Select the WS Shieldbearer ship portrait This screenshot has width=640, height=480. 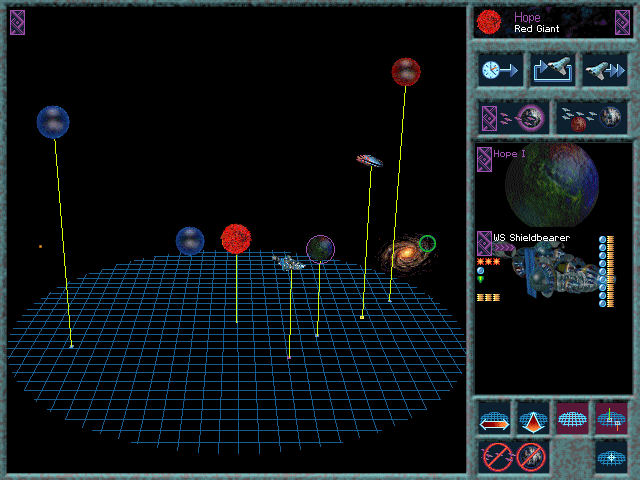click(561, 271)
